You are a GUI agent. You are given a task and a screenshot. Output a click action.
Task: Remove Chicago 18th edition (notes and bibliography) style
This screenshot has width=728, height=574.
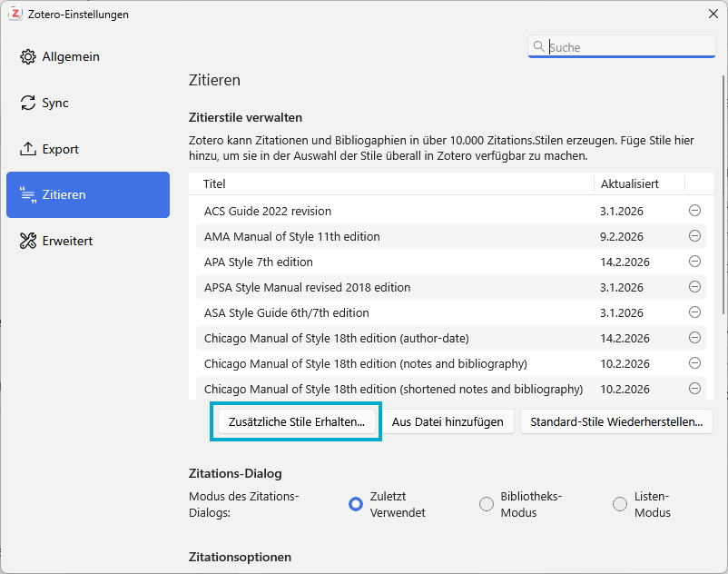(694, 362)
